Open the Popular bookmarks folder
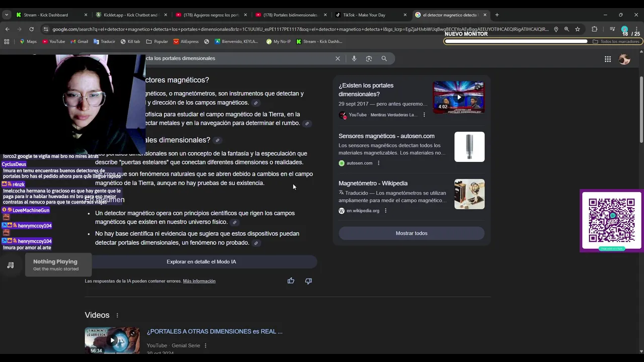The width and height of the screenshot is (644, 362). (157, 42)
